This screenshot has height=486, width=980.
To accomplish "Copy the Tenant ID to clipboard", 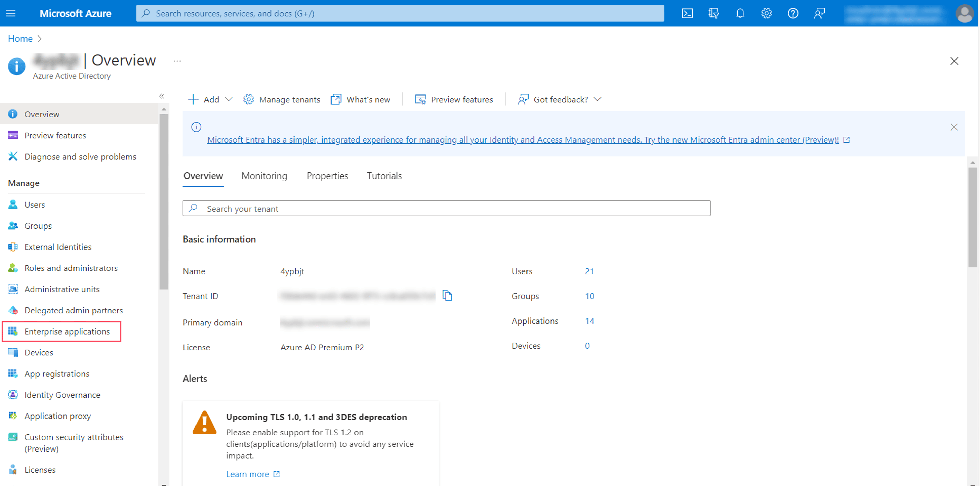I will [x=447, y=295].
